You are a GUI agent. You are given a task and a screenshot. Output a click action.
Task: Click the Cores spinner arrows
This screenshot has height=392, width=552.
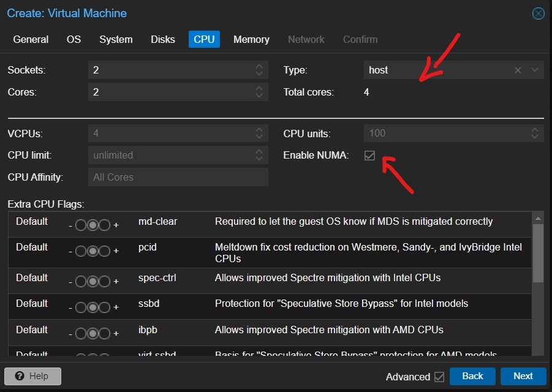[259, 92]
